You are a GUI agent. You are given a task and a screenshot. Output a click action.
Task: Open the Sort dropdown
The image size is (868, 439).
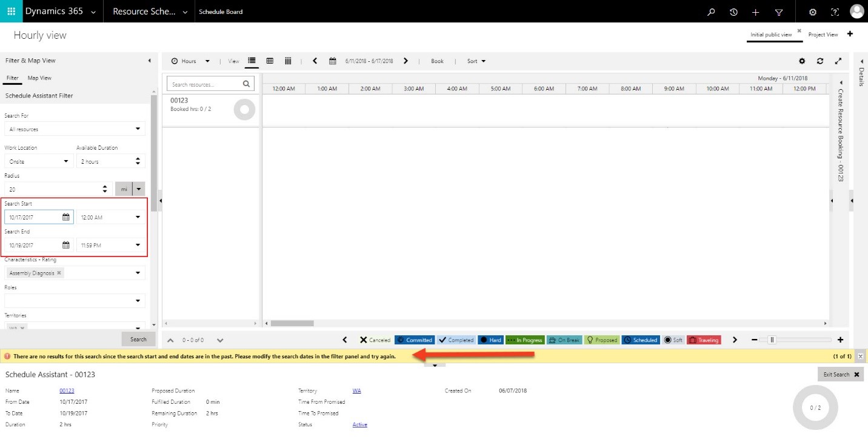[476, 61]
